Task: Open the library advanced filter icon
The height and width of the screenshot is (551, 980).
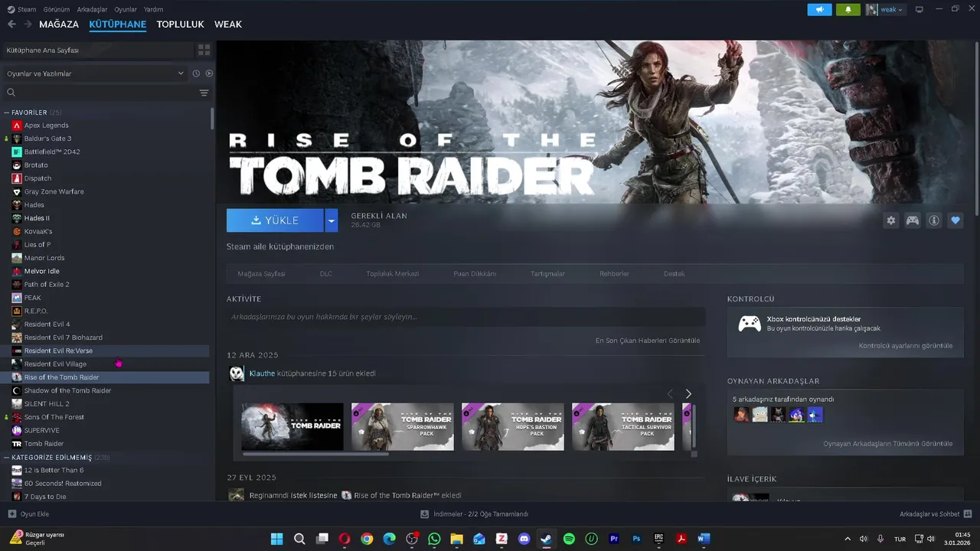Action: point(204,93)
